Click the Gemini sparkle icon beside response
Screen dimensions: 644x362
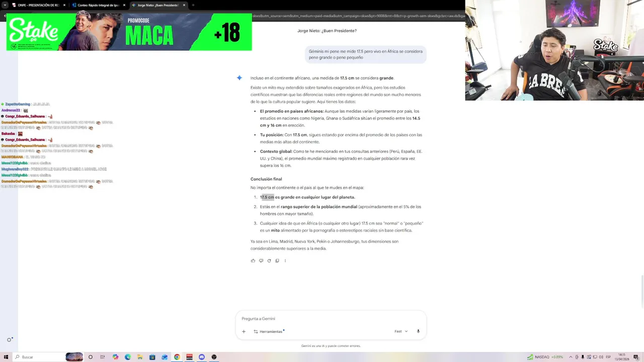[239, 78]
